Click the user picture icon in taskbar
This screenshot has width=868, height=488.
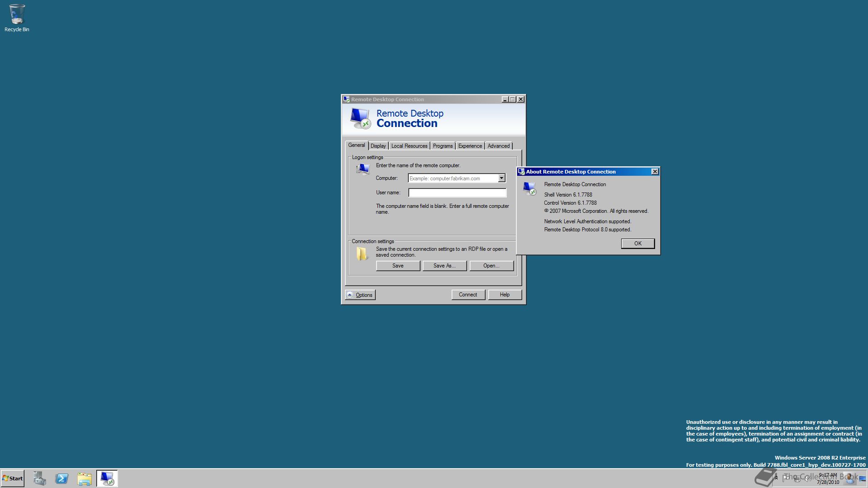[x=849, y=479]
